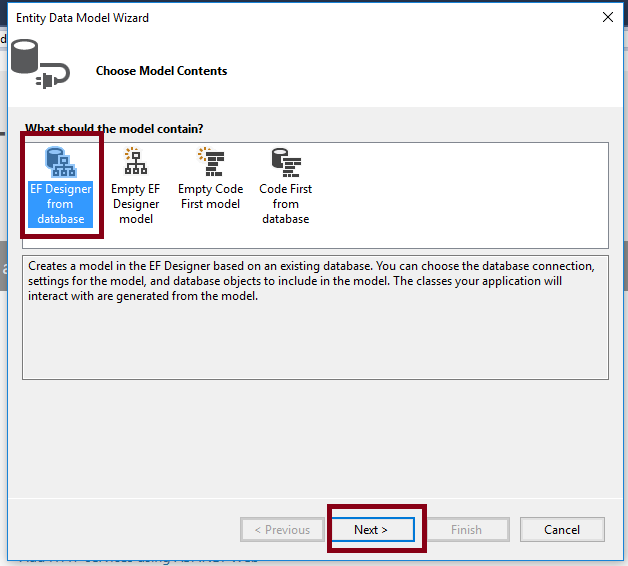Click the 'EF Designer from database' label
Screen dimensions: 628x566
click(60, 204)
